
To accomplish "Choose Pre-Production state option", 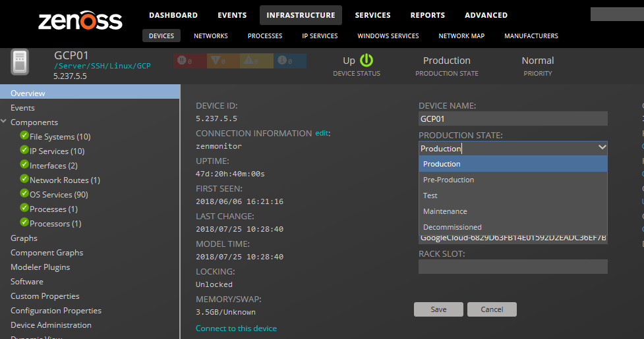I will click(x=513, y=180).
